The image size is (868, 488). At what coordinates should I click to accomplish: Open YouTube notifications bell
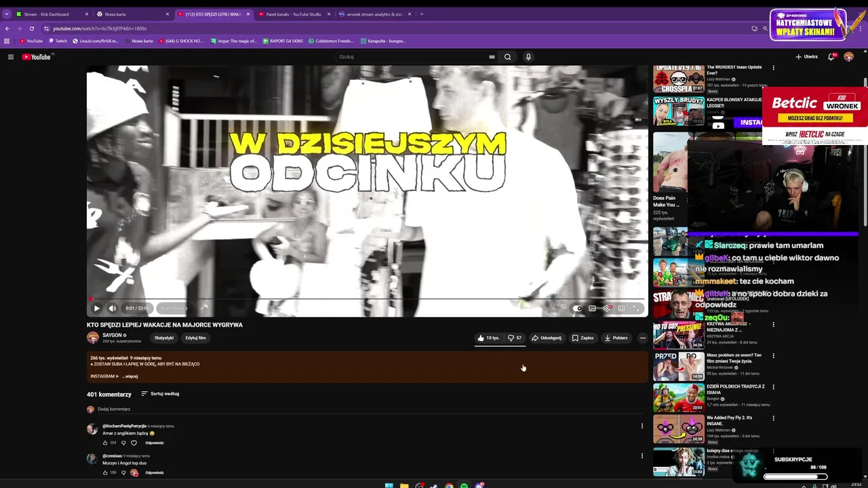[x=831, y=57]
